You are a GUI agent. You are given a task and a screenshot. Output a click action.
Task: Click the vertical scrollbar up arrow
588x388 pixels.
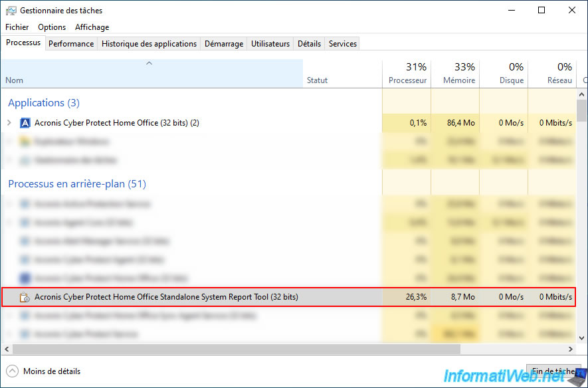(581, 94)
